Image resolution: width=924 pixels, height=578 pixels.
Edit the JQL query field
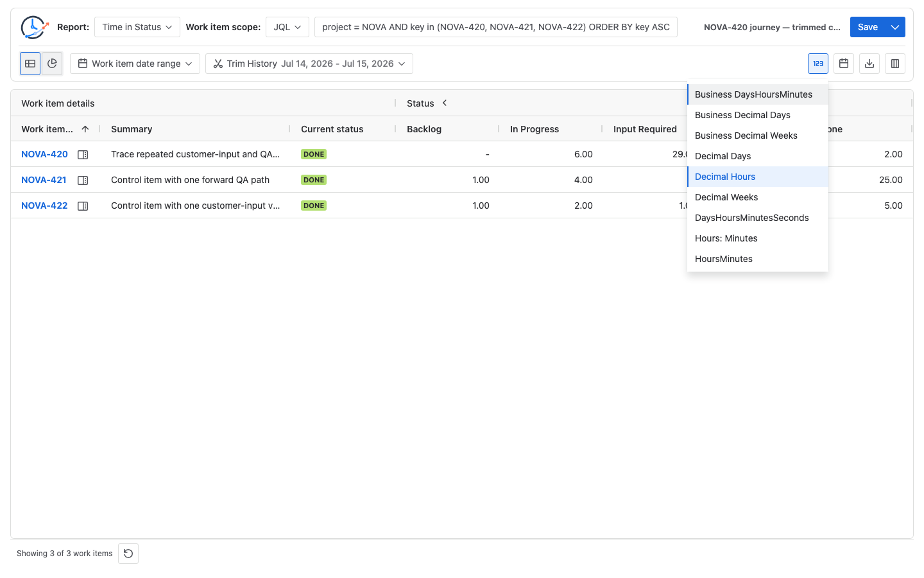pos(496,27)
